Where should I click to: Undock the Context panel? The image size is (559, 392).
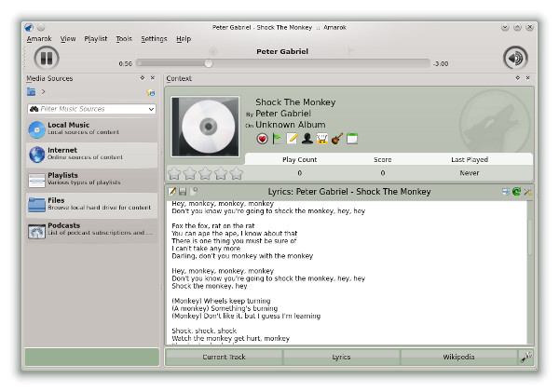[x=518, y=77]
